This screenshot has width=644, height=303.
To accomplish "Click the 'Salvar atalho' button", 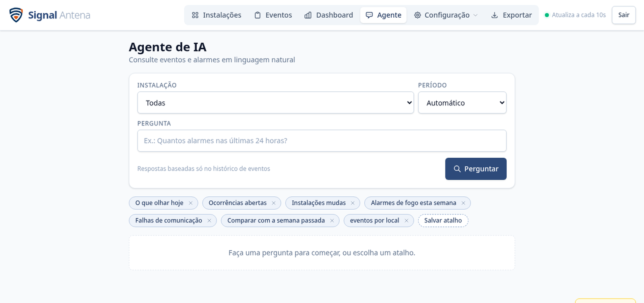I will click(443, 221).
